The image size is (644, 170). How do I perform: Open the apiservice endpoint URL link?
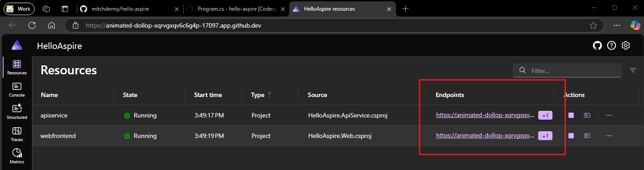485,115
